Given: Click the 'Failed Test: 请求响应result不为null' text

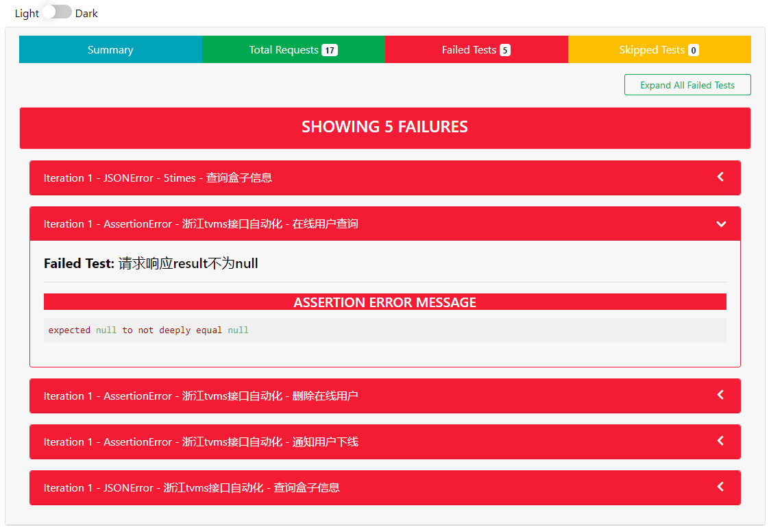Looking at the screenshot, I should [x=151, y=263].
